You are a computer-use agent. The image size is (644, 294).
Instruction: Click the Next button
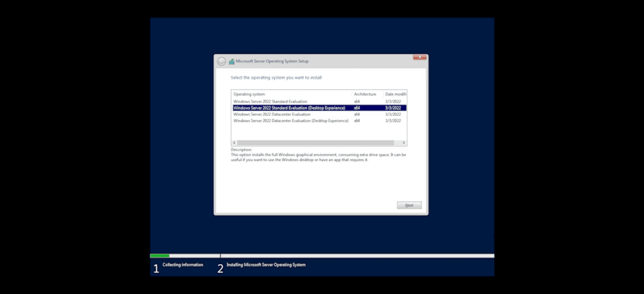pyautogui.click(x=409, y=205)
